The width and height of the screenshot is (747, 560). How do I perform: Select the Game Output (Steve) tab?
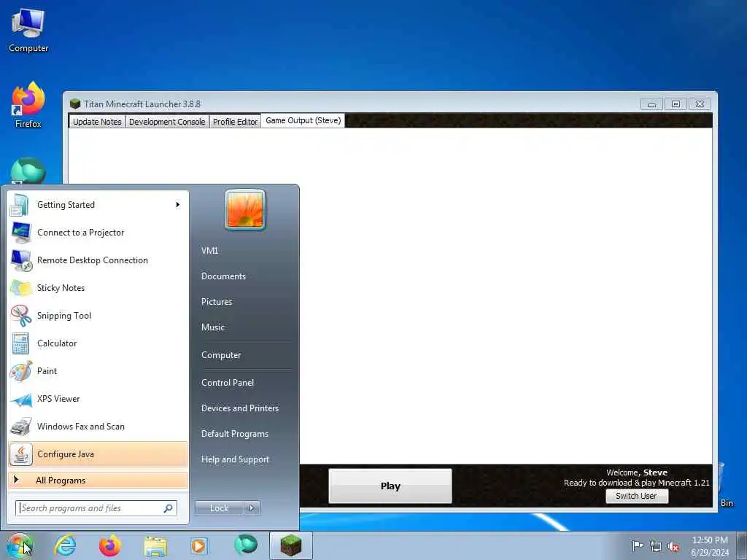click(303, 120)
